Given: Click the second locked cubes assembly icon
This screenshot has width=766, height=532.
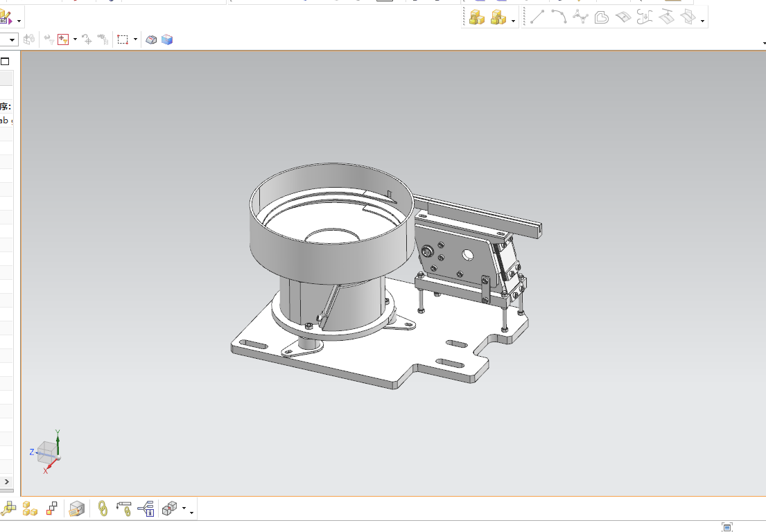Looking at the screenshot, I should click(498, 17).
